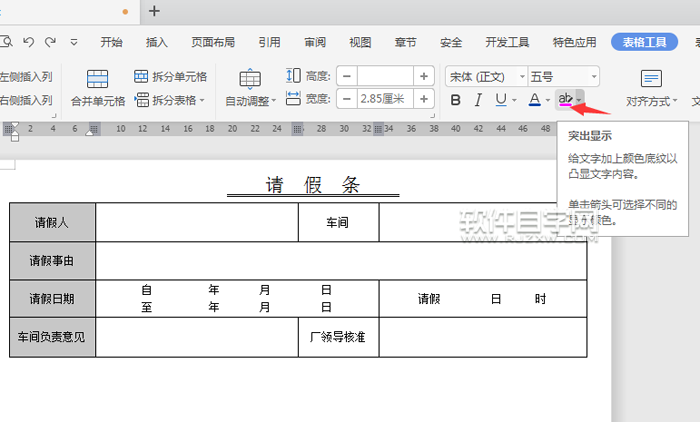Expand font color choices
This screenshot has height=422, width=700.
pos(548,100)
